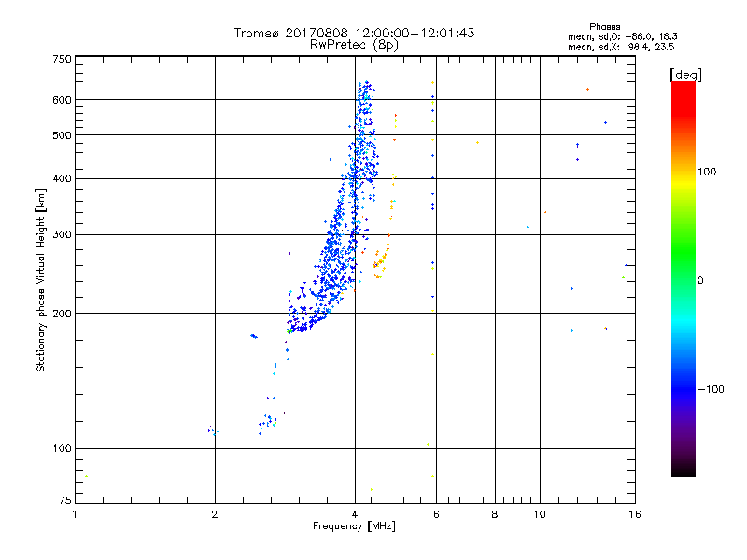Click the x-axis tick label "1"
This screenshot has height=560, width=747.
(75, 514)
